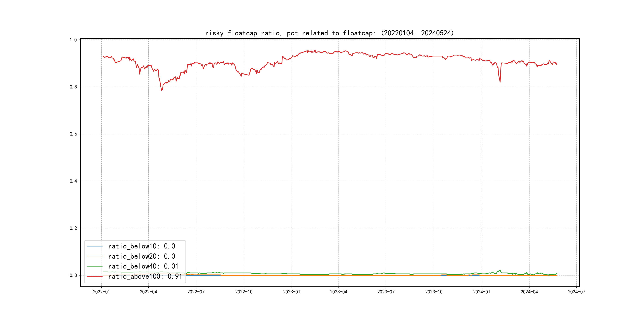644x322 pixels.
Task: Click the 1.0 y-axis tick label
Action: [x=73, y=40]
